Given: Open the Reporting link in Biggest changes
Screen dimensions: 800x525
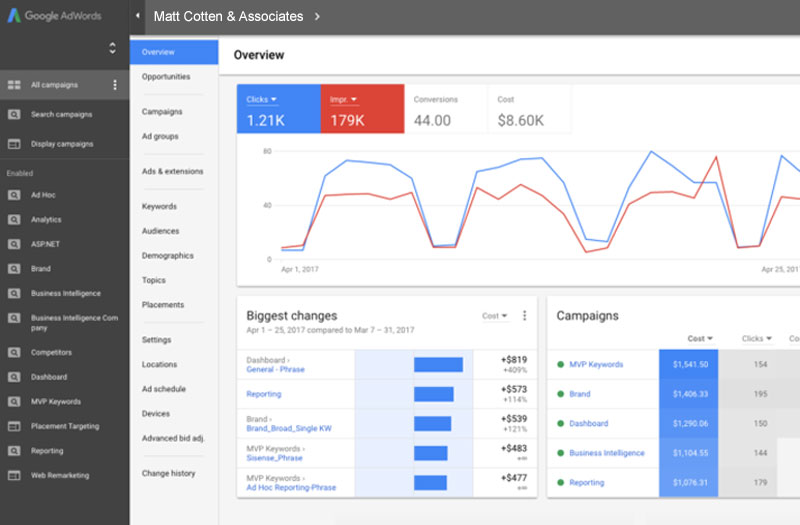Looking at the screenshot, I should click(x=263, y=394).
